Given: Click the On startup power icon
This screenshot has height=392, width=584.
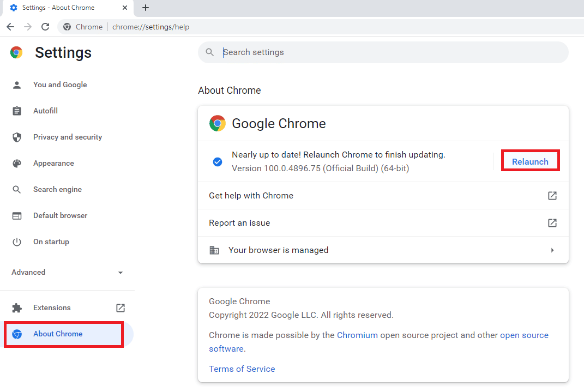Looking at the screenshot, I should coord(17,242).
